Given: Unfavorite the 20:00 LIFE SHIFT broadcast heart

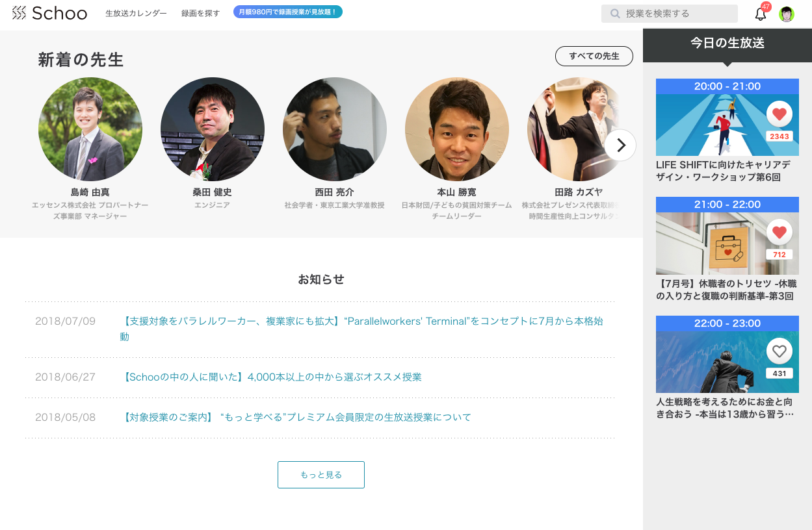Looking at the screenshot, I should pyautogui.click(x=779, y=114).
